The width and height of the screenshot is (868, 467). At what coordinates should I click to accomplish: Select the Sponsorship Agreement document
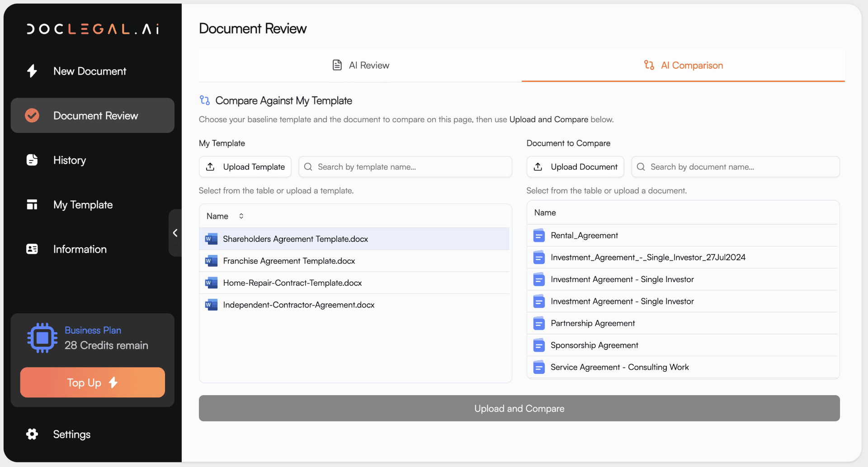click(683, 345)
